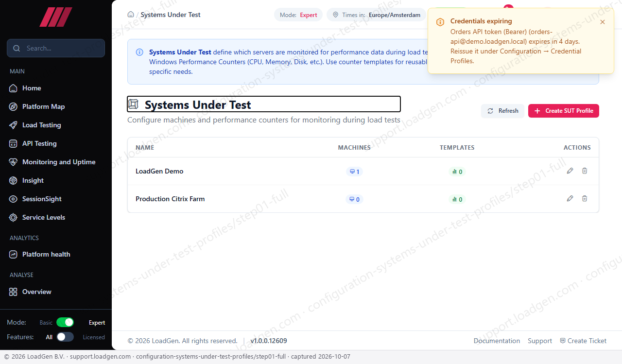This screenshot has height=364, width=622.
Task: Delete the LoadGen Demo profile
Action: (x=585, y=171)
